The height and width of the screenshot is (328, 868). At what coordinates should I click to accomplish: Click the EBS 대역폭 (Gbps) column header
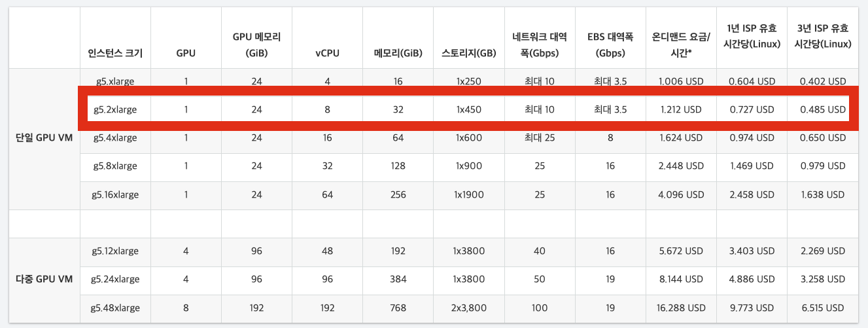[x=610, y=46]
